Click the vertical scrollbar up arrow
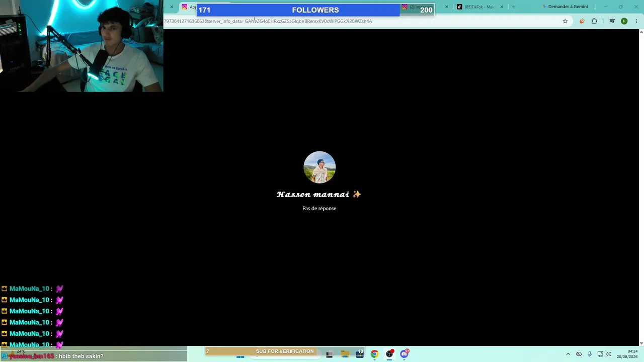The width and height of the screenshot is (644, 362). (x=641, y=32)
